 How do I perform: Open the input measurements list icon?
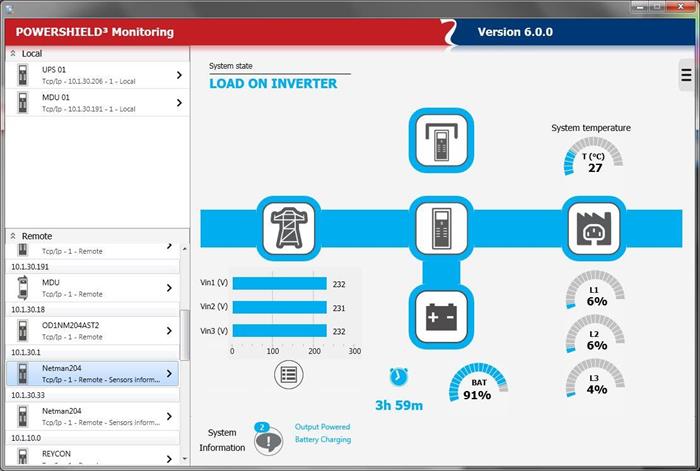click(289, 375)
